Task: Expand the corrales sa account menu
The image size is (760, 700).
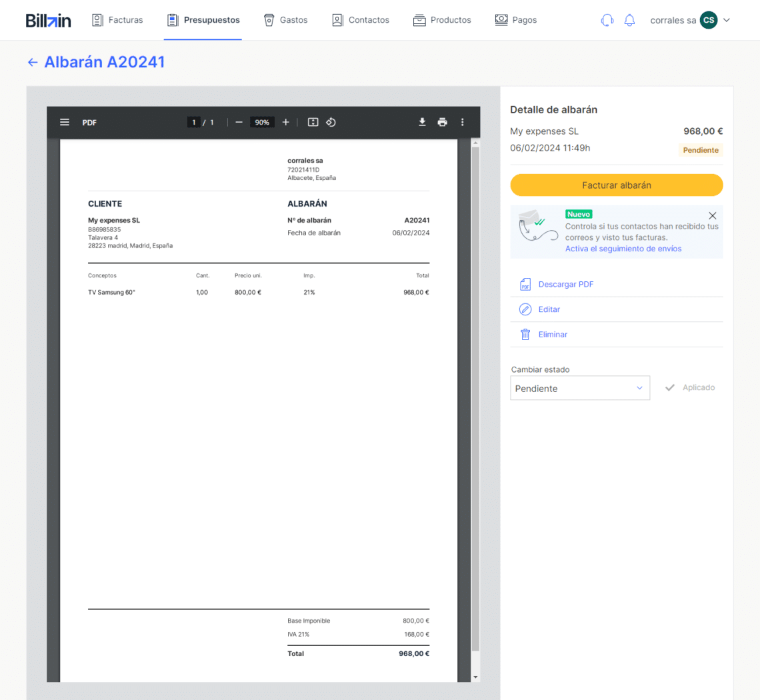Action: click(727, 20)
